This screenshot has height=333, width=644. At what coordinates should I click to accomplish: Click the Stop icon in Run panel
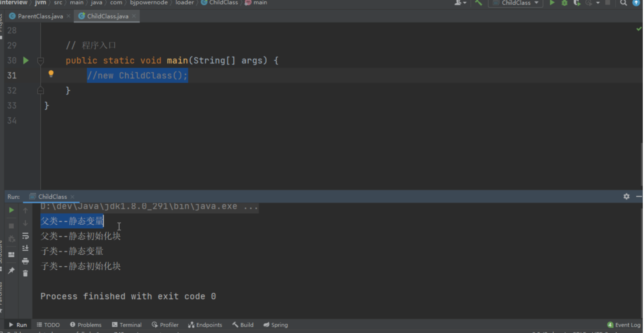pyautogui.click(x=11, y=226)
